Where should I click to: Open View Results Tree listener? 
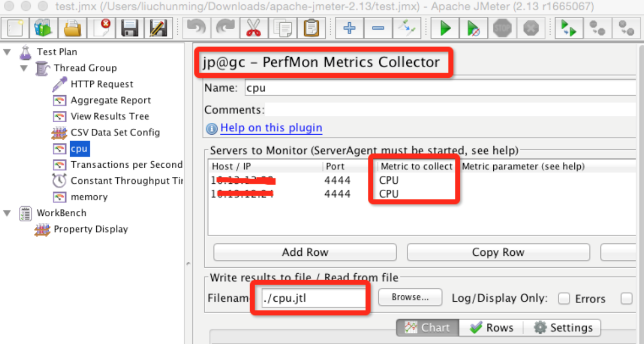coord(110,116)
